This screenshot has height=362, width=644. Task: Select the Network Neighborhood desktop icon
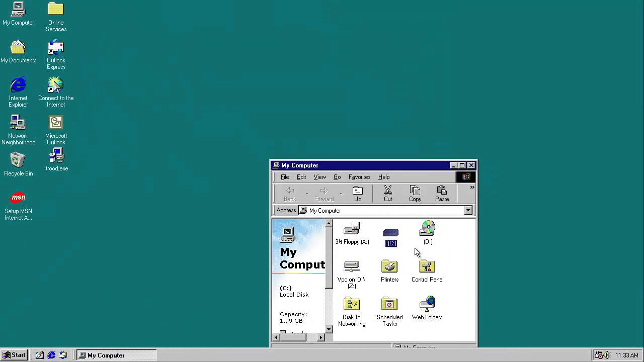tap(18, 130)
